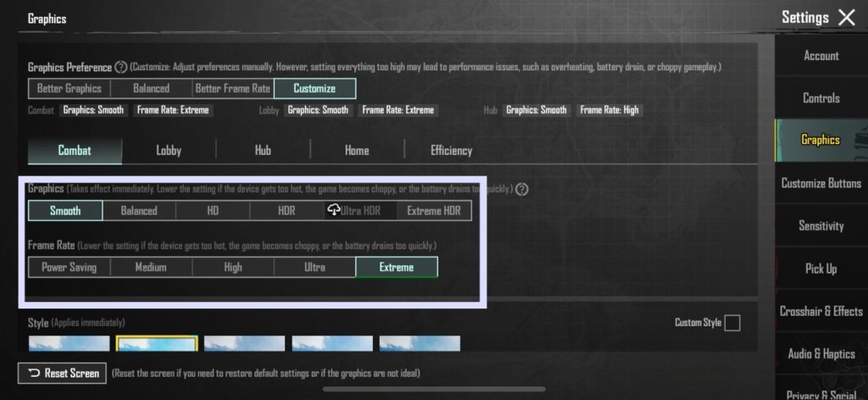Close the Settings screen with X
This screenshot has height=400, width=868.
click(x=847, y=18)
